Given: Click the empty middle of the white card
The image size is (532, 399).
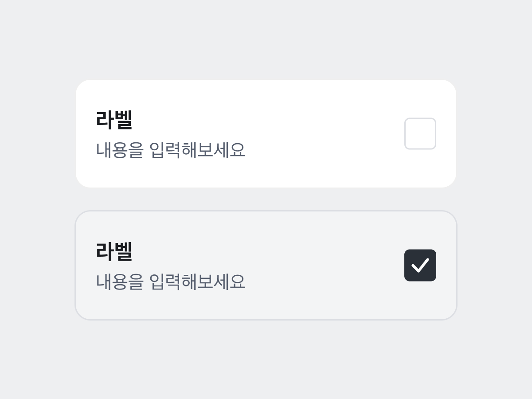Looking at the screenshot, I should tap(310, 133).
